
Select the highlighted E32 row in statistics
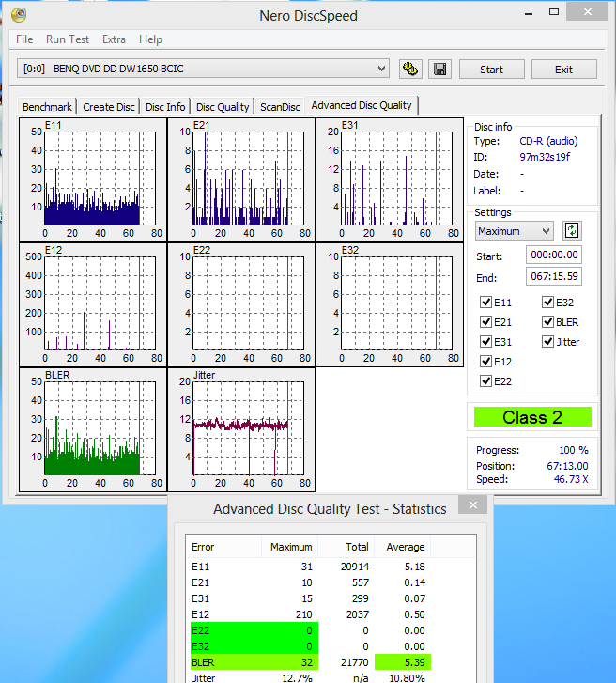coord(331,646)
